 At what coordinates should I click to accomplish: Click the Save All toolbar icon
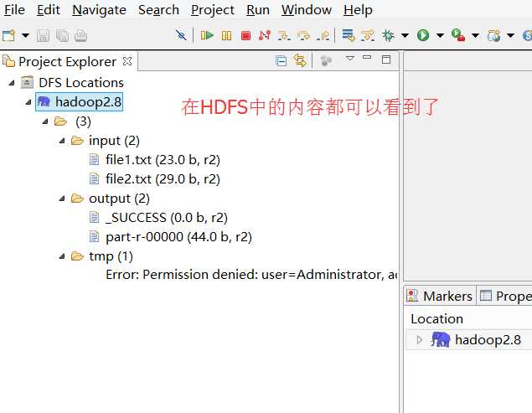[x=62, y=36]
